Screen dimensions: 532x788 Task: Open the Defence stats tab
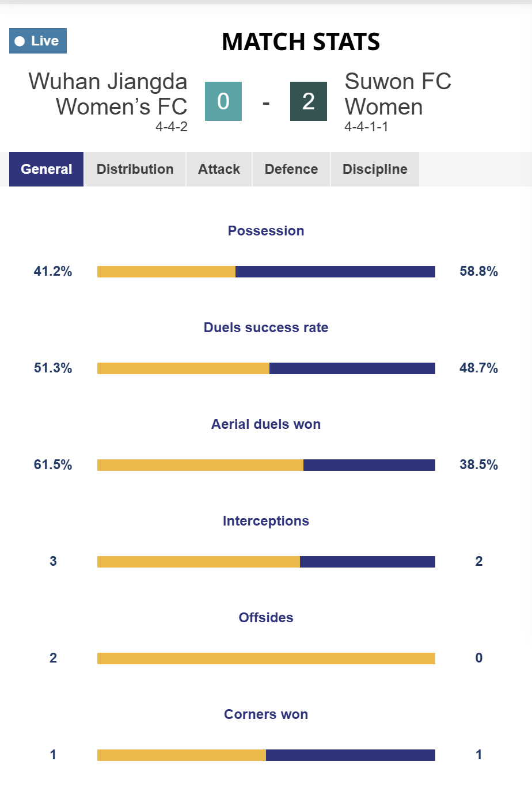click(291, 169)
